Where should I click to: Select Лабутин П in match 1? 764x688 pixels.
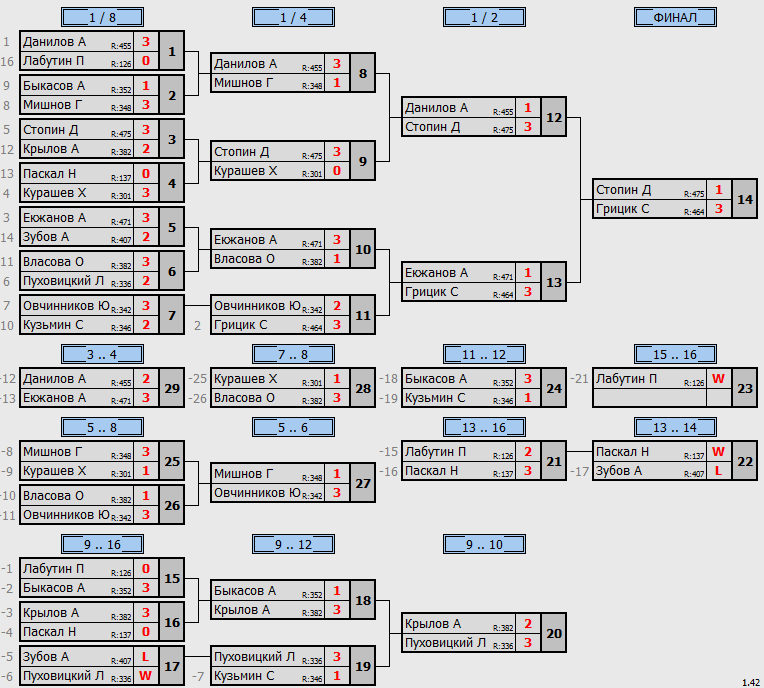pyautogui.click(x=53, y=61)
